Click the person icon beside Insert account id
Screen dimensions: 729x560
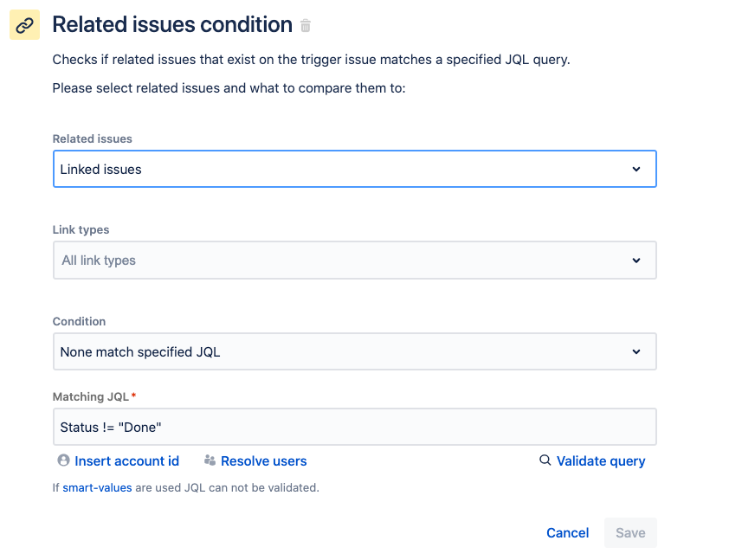[63, 460]
